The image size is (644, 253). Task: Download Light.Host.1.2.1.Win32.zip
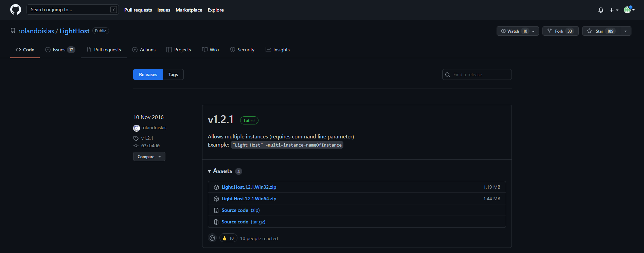coord(249,187)
